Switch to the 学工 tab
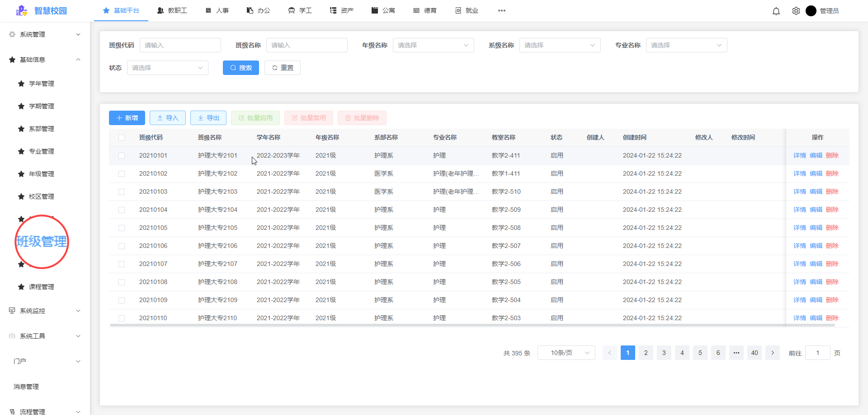The height and width of the screenshot is (415, 868). (x=300, y=10)
